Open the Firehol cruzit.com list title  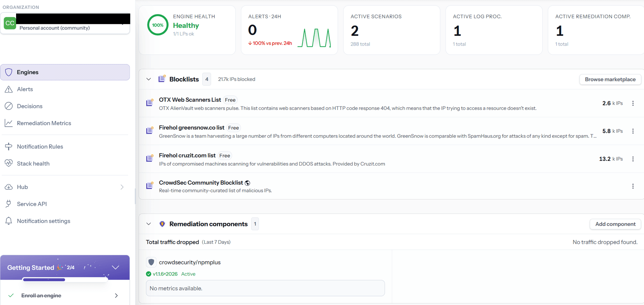click(187, 155)
